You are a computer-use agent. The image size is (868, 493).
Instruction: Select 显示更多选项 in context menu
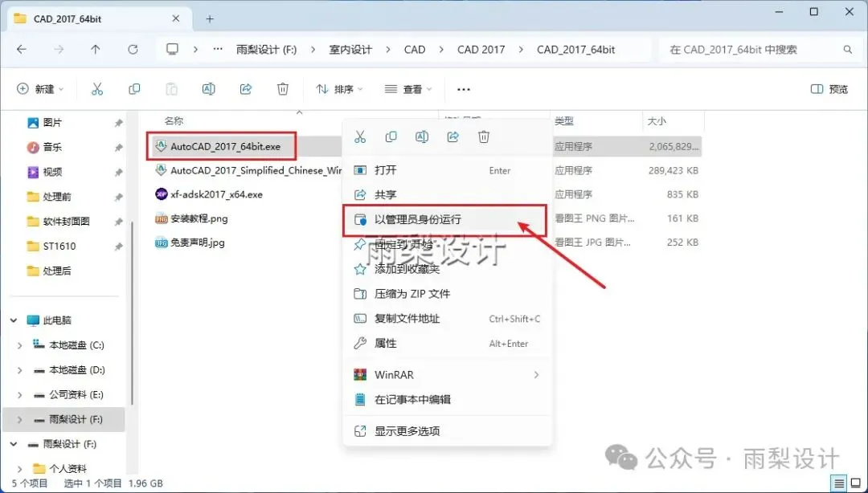[447, 431]
